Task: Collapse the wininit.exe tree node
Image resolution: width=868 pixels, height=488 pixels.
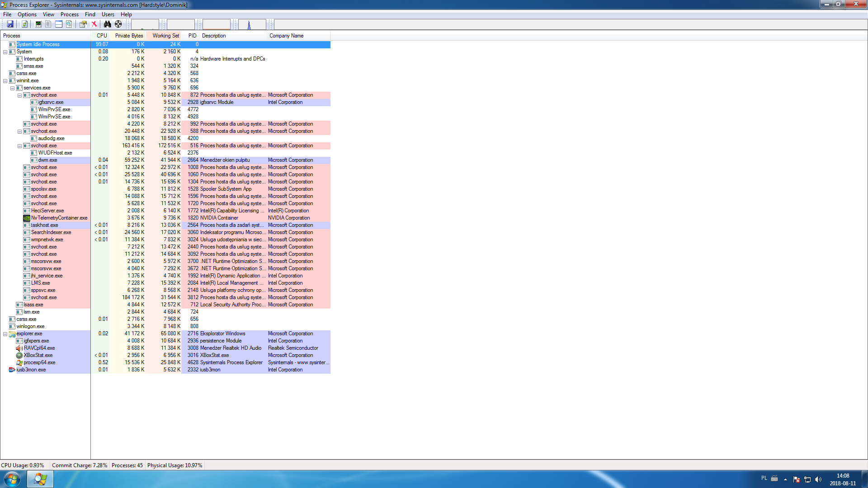Action: 5,81
